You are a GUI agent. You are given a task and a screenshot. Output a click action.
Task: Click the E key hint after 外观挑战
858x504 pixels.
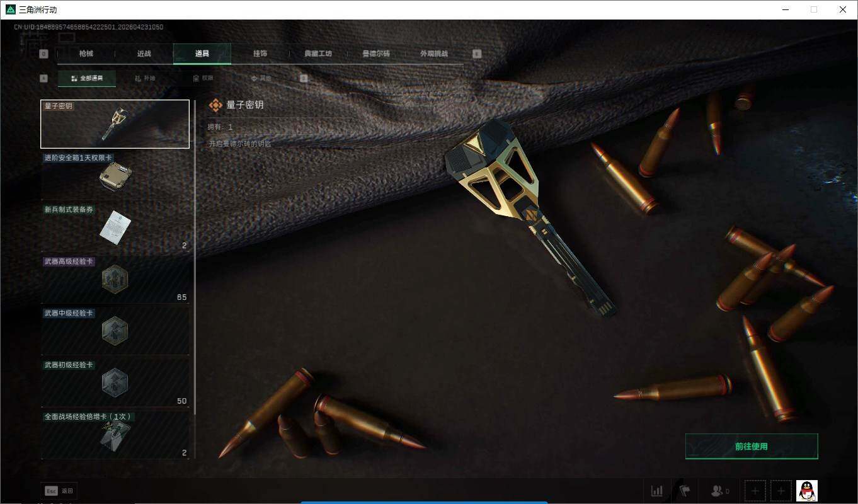coord(477,54)
